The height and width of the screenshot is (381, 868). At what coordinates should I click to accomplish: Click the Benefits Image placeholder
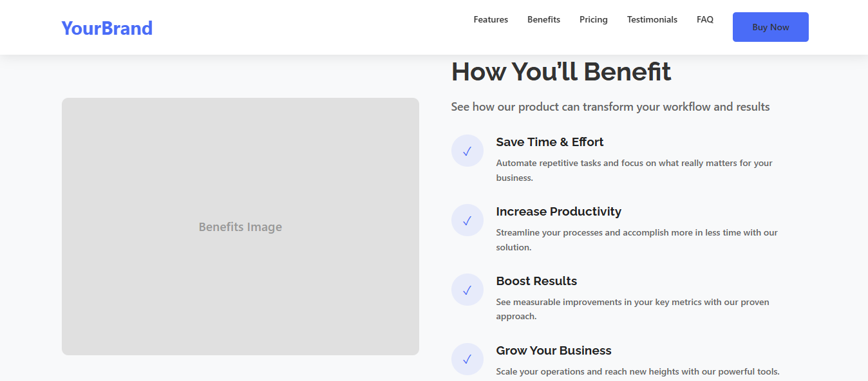240,227
